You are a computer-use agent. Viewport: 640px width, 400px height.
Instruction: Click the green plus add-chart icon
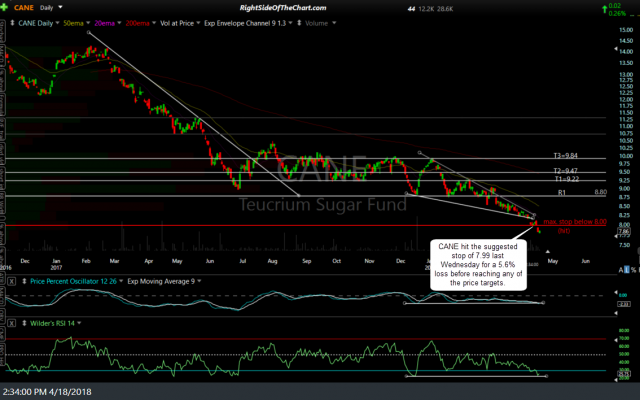pos(4,7)
